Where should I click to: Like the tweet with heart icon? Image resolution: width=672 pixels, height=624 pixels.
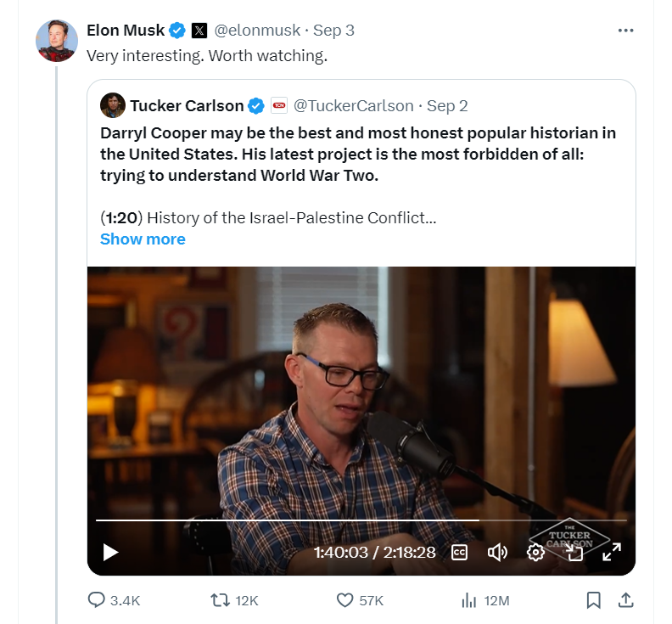click(344, 600)
